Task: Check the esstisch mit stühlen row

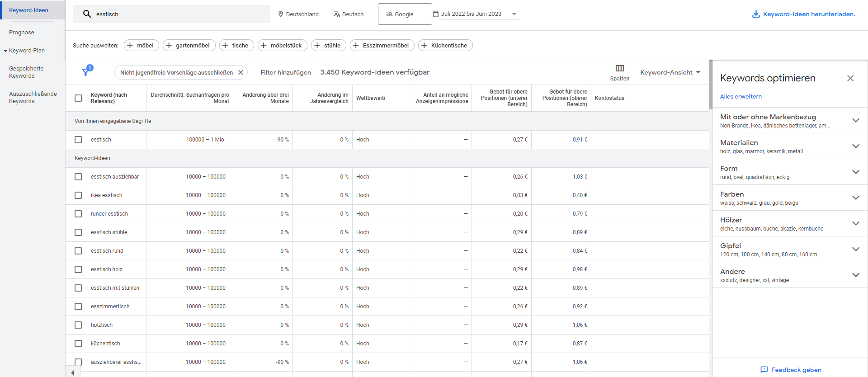Action: [x=78, y=288]
